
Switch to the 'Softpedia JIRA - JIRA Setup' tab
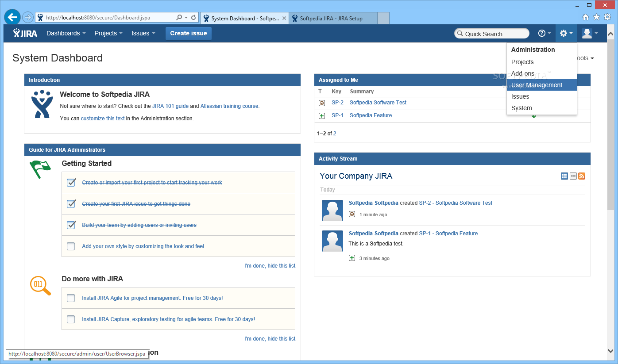[333, 19]
